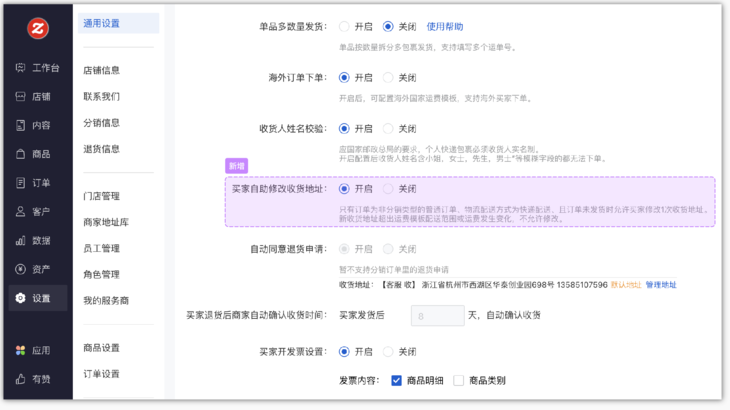Click the 使用帮助 help link
This screenshot has height=410, width=730.
pos(445,27)
